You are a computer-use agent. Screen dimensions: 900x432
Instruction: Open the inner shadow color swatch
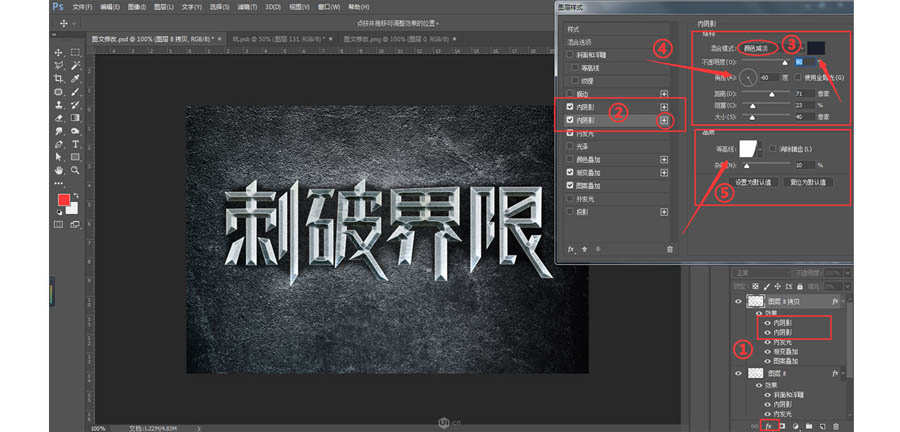817,48
